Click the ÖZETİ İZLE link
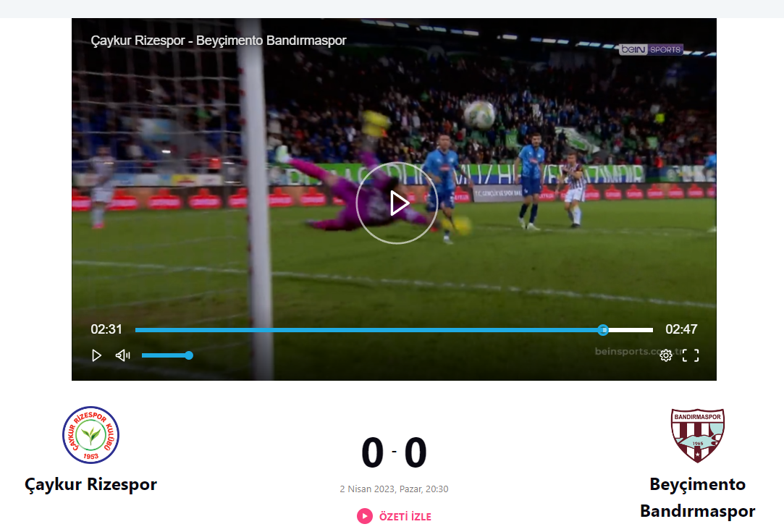This screenshot has width=784, height=532. point(405,517)
